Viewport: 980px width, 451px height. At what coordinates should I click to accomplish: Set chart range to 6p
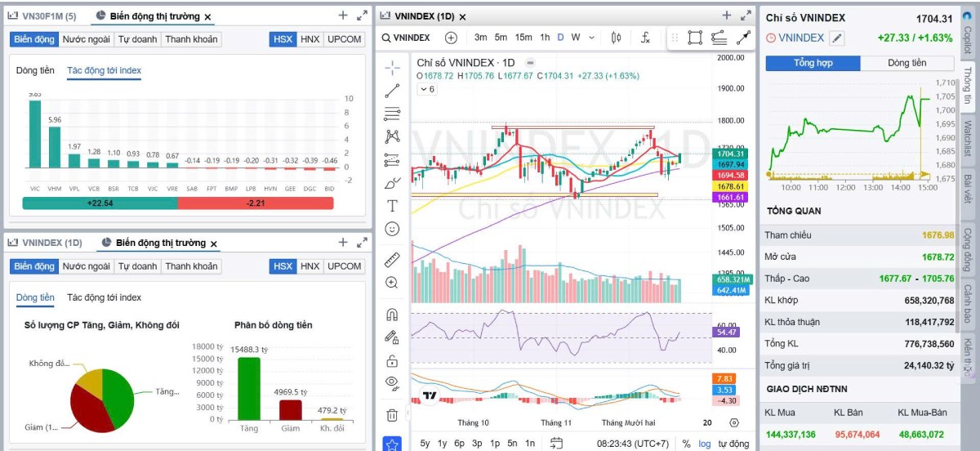click(460, 444)
